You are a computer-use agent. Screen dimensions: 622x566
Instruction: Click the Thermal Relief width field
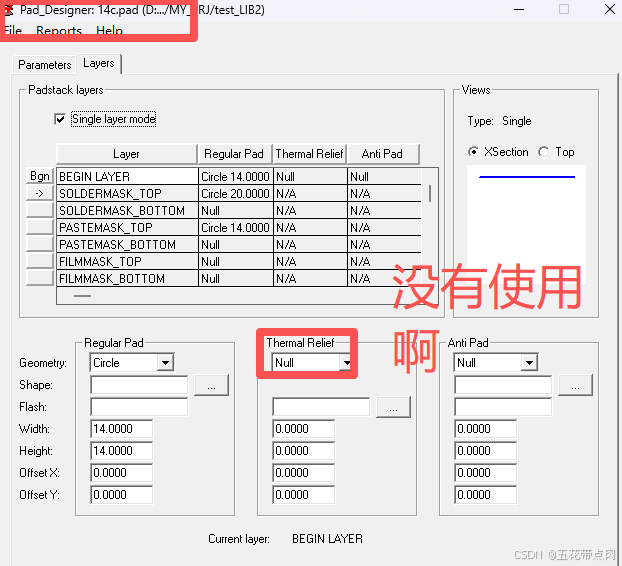coord(303,429)
